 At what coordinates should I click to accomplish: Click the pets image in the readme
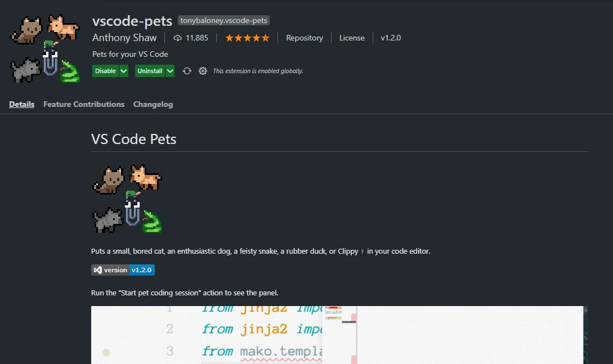point(127,199)
